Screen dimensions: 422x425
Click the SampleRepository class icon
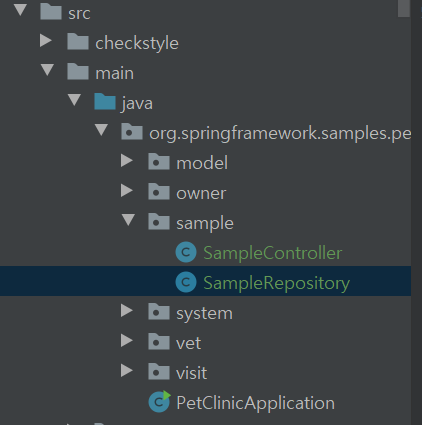pos(186,282)
